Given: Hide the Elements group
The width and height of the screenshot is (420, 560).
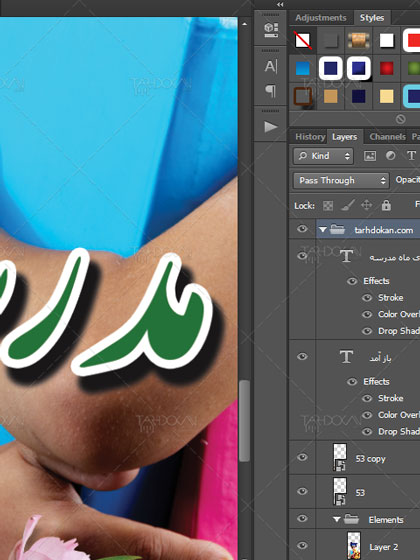Looking at the screenshot, I should [302, 518].
